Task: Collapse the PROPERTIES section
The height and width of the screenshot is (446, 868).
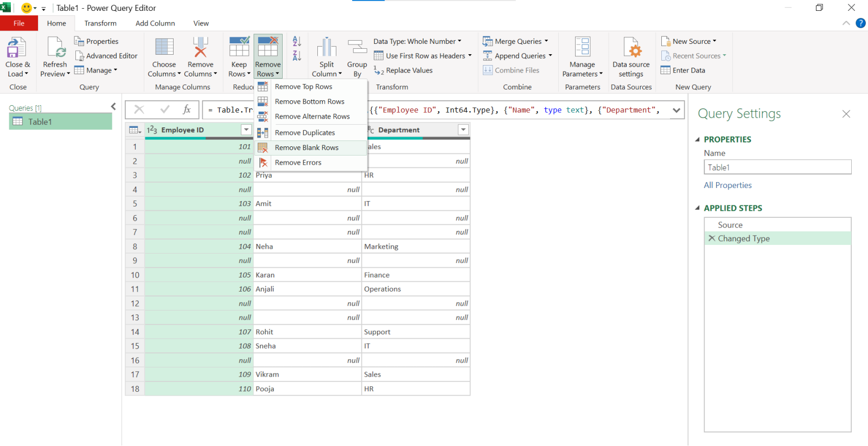Action: (698, 139)
